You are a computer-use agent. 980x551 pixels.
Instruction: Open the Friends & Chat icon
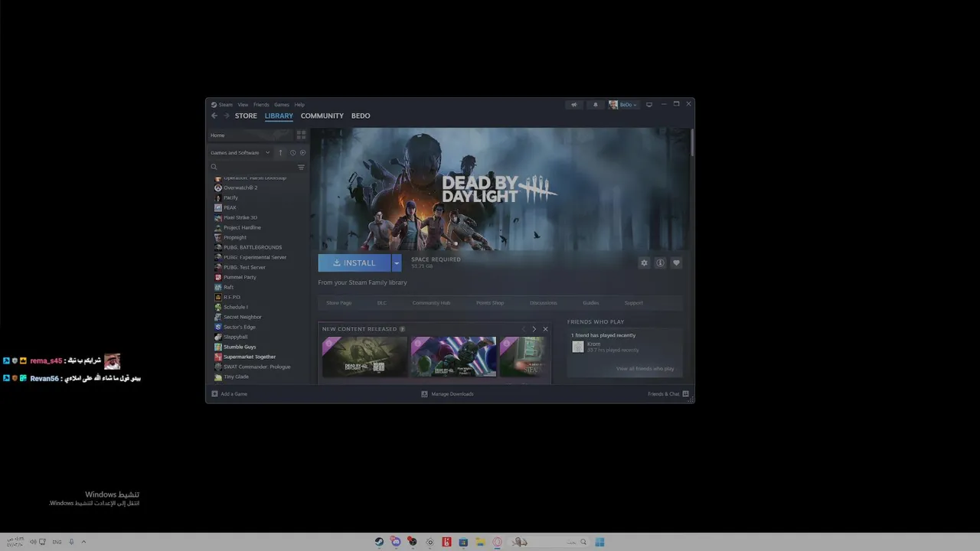[685, 393]
